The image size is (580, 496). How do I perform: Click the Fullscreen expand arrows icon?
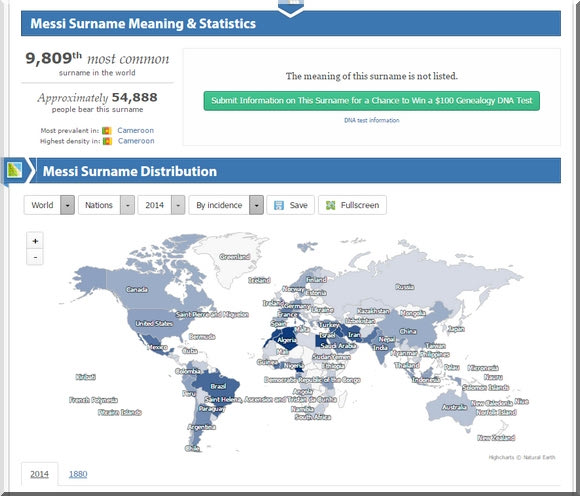tap(330, 205)
